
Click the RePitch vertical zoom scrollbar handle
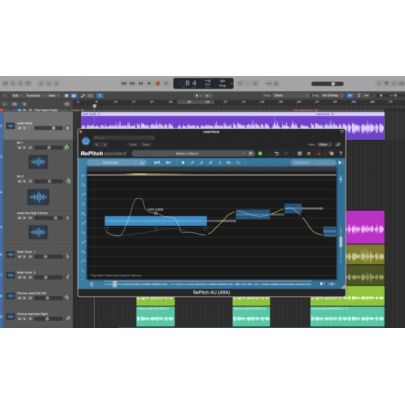tap(341, 242)
